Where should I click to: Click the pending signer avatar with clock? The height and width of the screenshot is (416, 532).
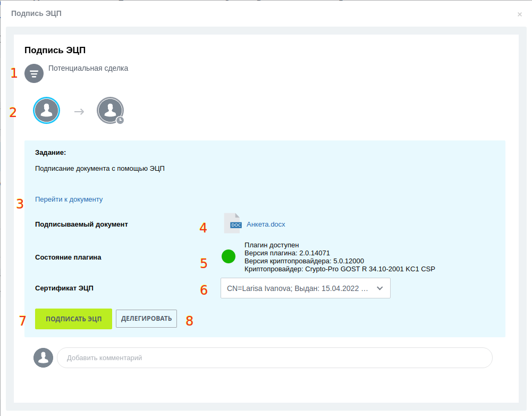tap(109, 111)
